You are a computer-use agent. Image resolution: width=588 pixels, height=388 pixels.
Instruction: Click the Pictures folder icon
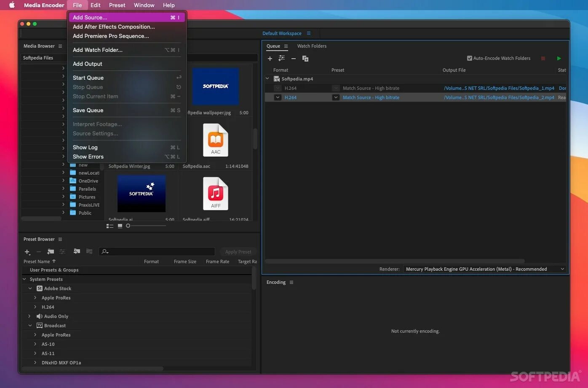tap(73, 197)
